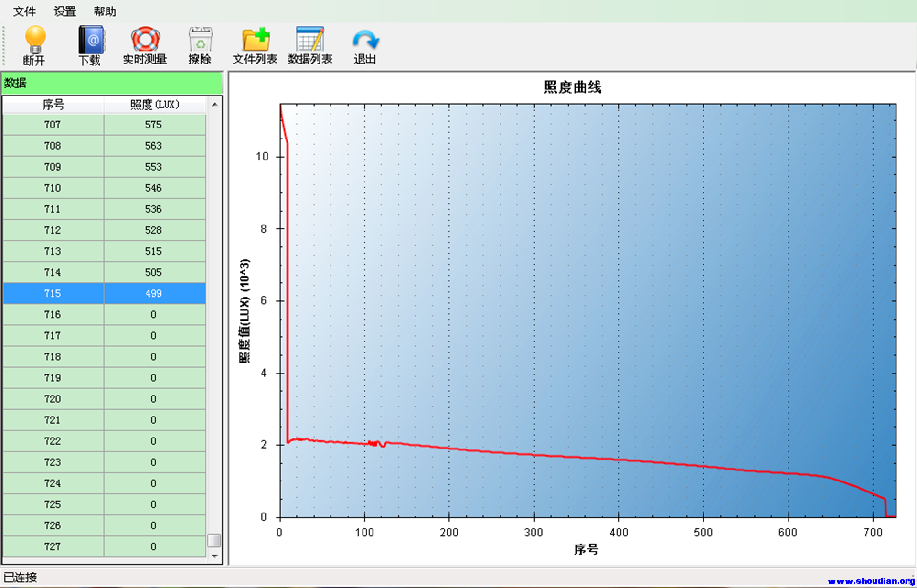Click the lux value 528
917x588 pixels.
coord(153,230)
